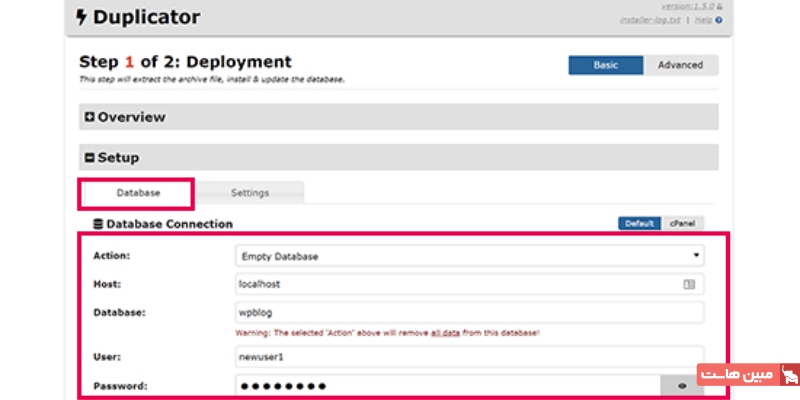This screenshot has height=400, width=800.
Task: Click the Duplicator lightning bolt logo
Action: (83, 17)
